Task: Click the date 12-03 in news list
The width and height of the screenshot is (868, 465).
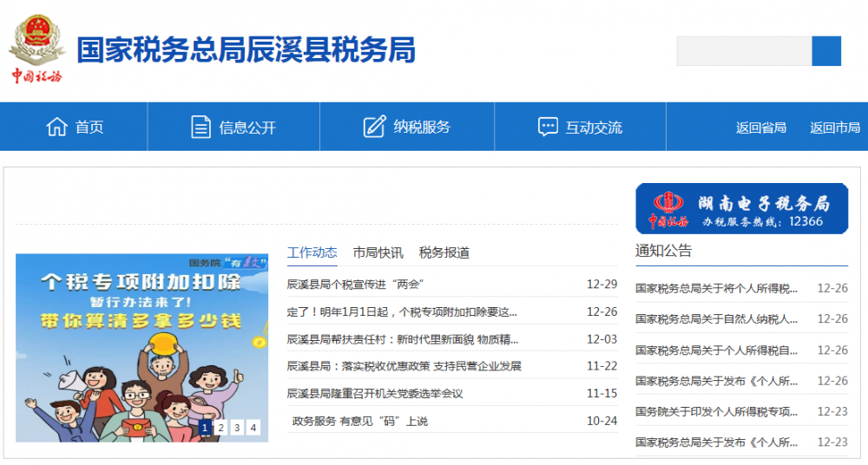Action: (602, 339)
